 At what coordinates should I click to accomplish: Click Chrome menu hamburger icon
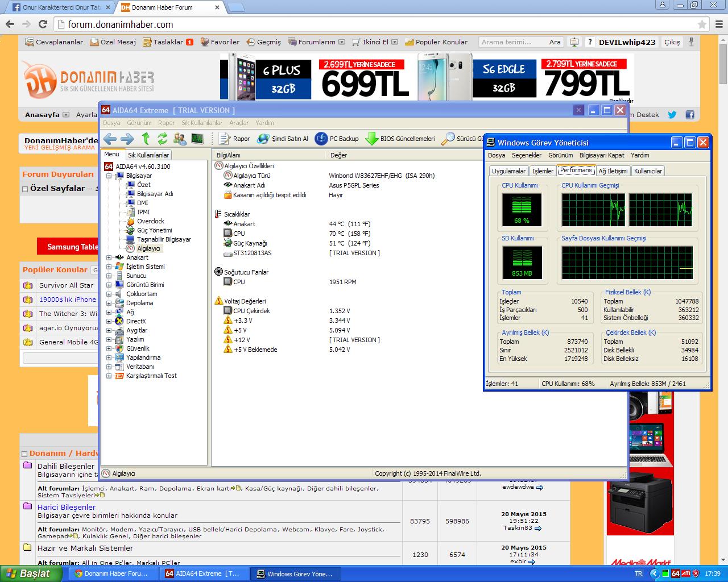point(718,24)
